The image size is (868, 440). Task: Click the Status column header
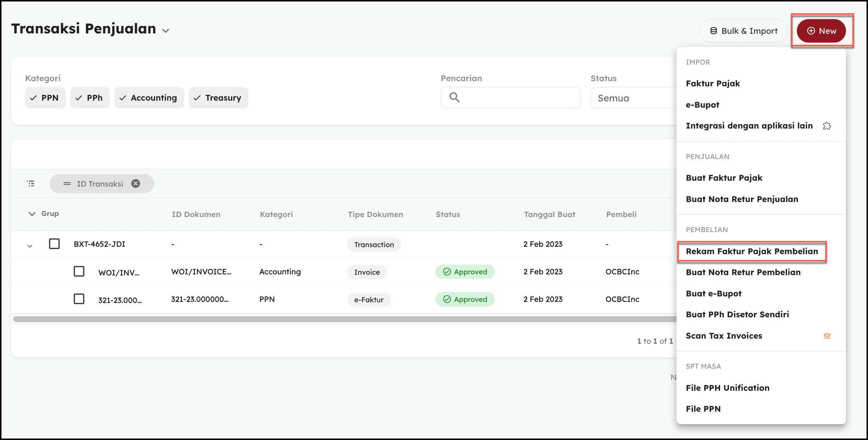point(448,214)
